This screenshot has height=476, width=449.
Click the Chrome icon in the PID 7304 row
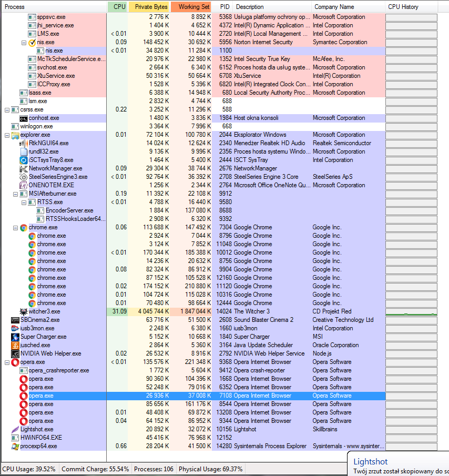coord(24,228)
